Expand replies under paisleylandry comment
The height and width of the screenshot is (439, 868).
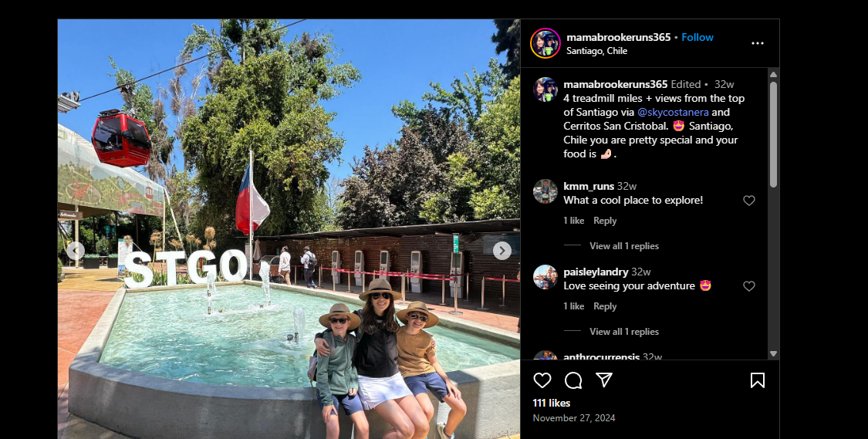[x=624, y=332]
